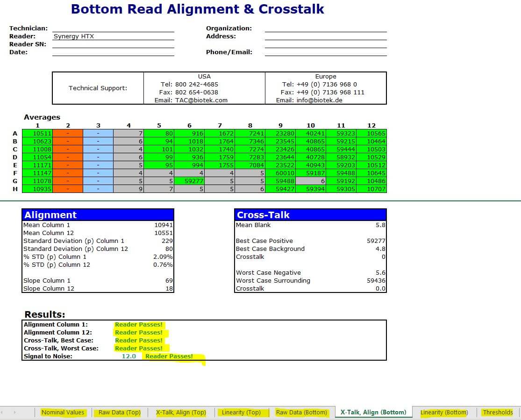Screen dimensions: 521x420
Task: Switch to the Linearity (Bottom) tab
Action: [x=443, y=413]
